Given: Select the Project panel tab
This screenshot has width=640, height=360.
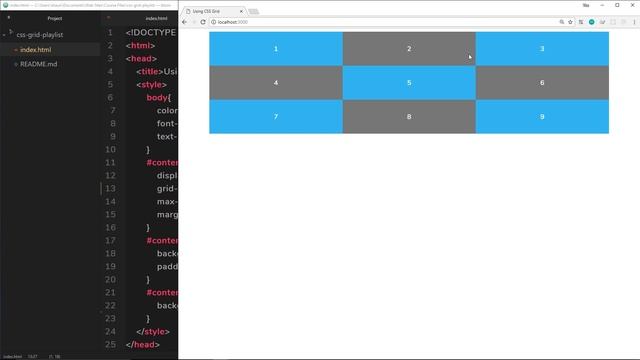Looking at the screenshot, I should click(x=55, y=18).
